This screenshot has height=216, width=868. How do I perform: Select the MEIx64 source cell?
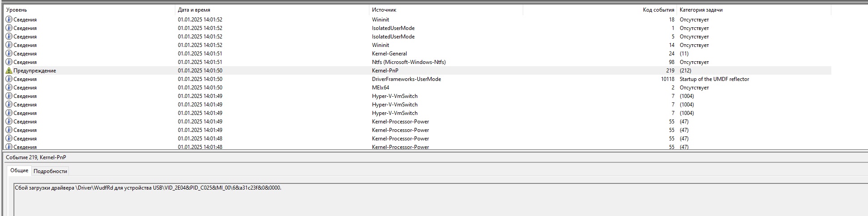click(381, 88)
